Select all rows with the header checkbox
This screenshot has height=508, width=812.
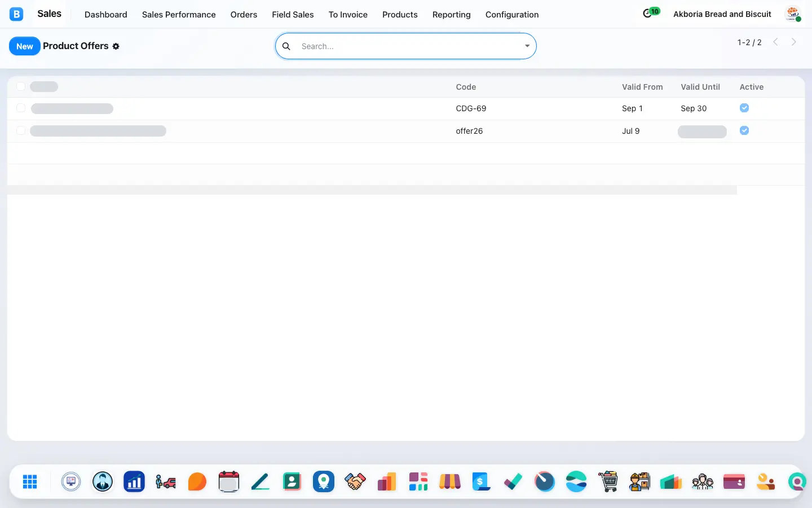click(x=21, y=86)
